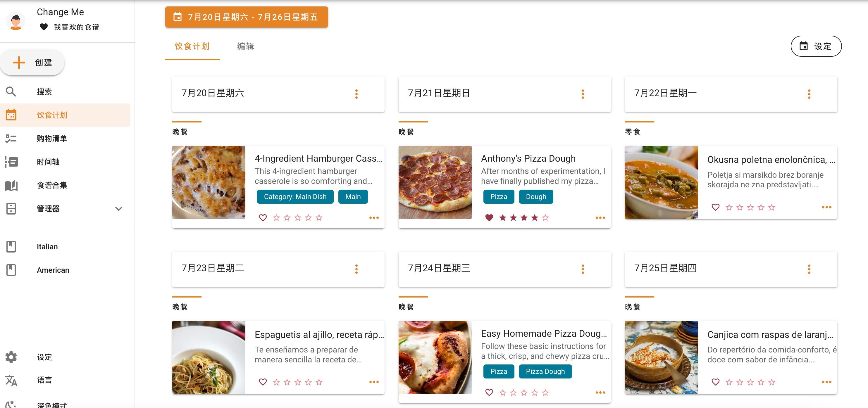This screenshot has height=408, width=868.
Task: Open the date range 7月20日-7月26日 button
Action: [246, 17]
